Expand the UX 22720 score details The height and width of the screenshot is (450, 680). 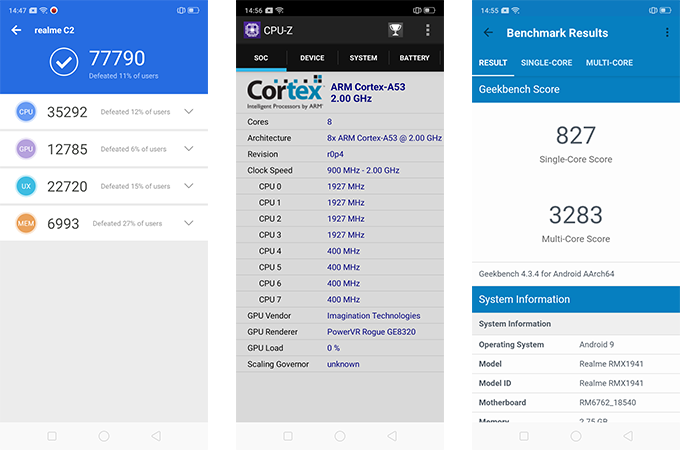(x=189, y=186)
